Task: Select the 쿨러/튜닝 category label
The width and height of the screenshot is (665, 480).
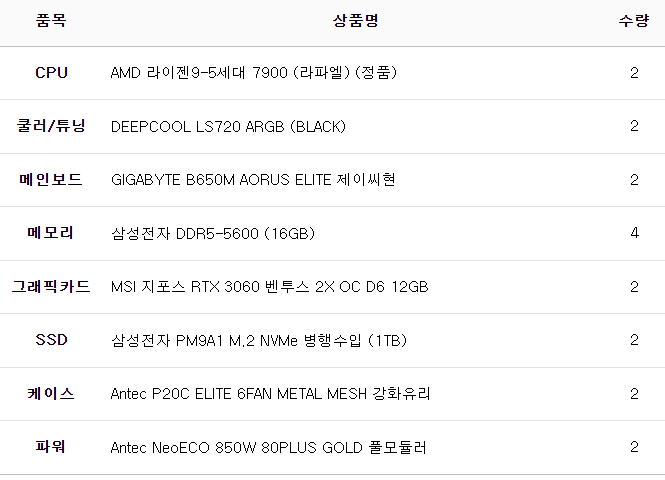Action: click(51, 126)
